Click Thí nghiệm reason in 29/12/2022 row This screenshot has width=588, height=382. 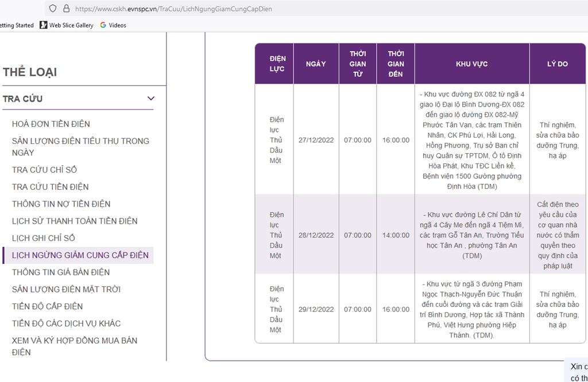[x=557, y=309]
